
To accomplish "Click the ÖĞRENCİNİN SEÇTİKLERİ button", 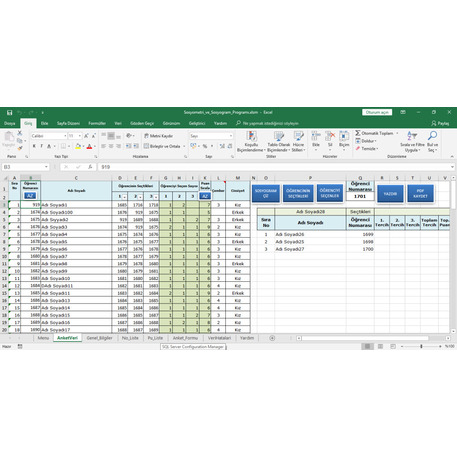I will (298, 193).
